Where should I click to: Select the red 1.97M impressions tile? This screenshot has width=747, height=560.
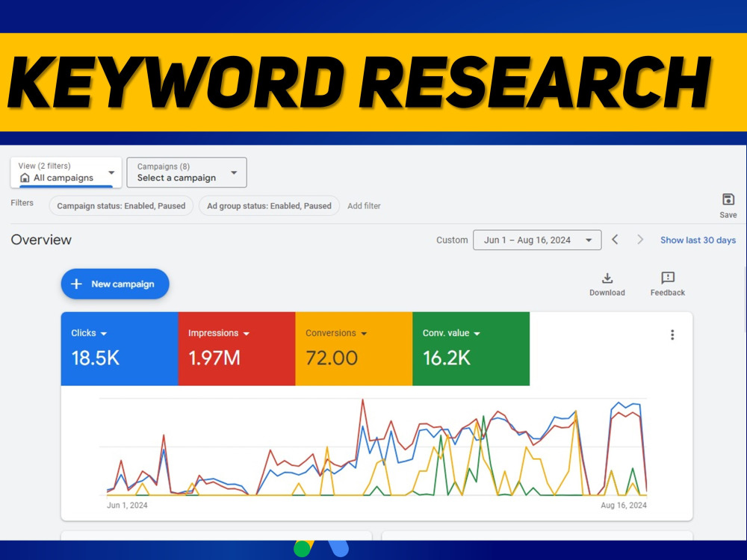pos(237,349)
